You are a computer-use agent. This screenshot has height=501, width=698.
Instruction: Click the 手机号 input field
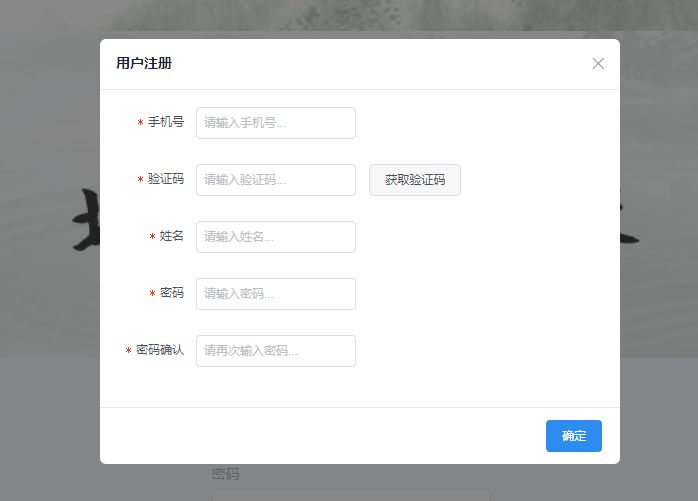(x=276, y=123)
